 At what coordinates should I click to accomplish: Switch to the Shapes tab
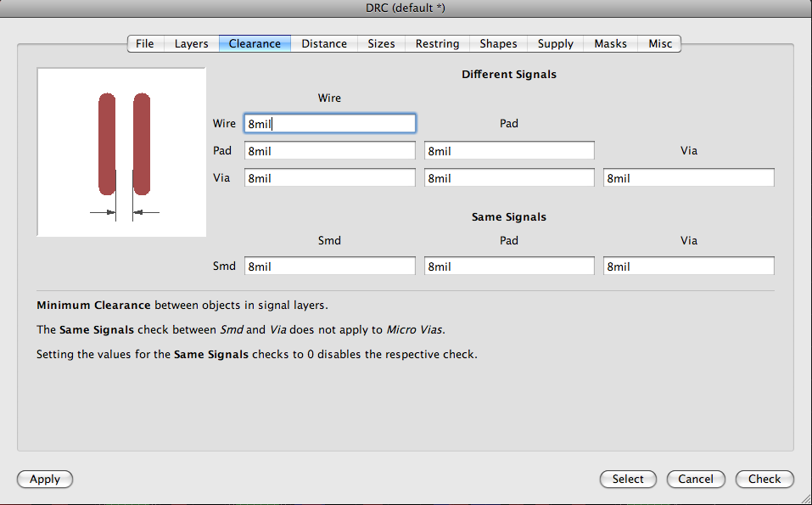pyautogui.click(x=498, y=43)
